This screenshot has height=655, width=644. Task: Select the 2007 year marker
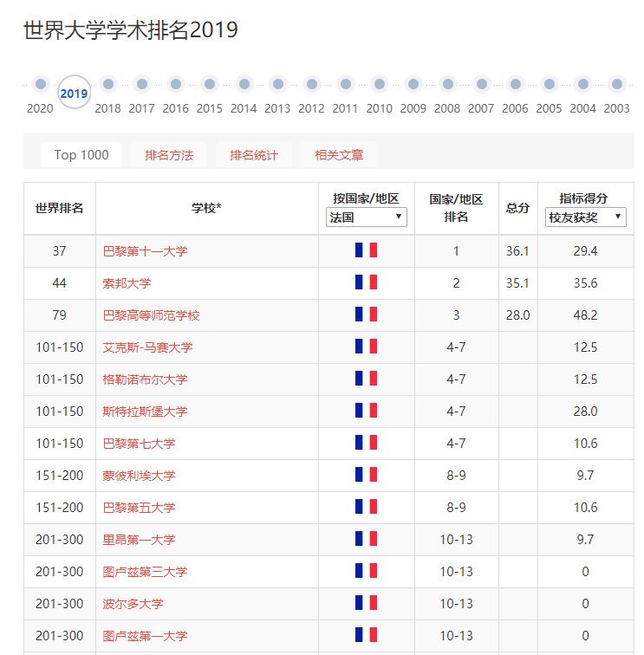tap(482, 84)
